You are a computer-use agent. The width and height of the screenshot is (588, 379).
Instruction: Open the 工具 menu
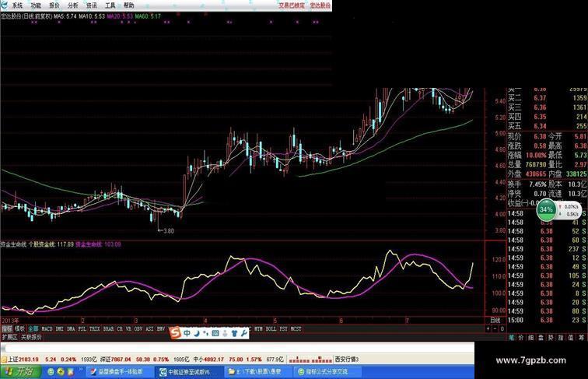[110, 5]
